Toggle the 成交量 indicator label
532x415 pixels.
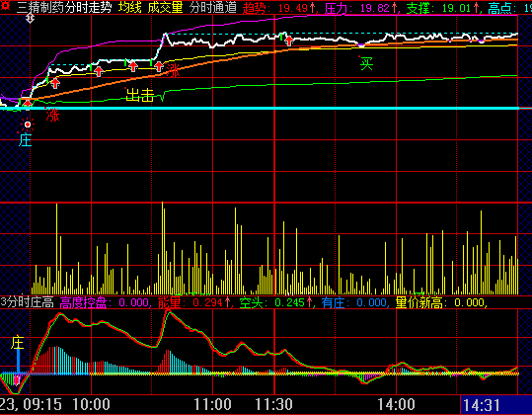[x=165, y=7]
